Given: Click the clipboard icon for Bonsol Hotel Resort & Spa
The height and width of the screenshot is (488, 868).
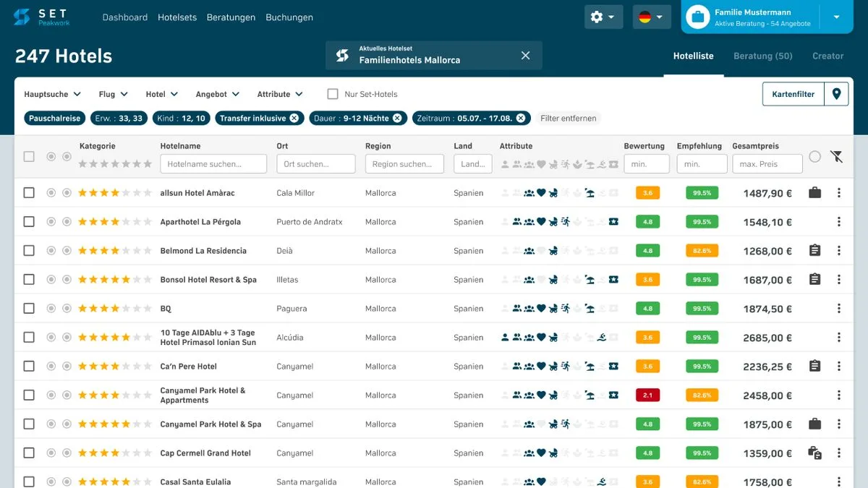Looking at the screenshot, I should pos(814,279).
